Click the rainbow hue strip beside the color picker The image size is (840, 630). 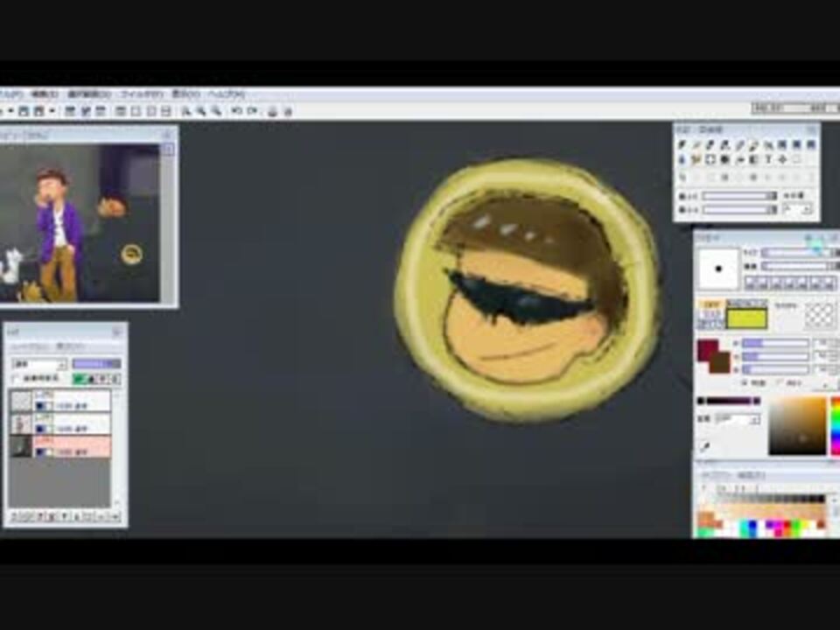point(835,426)
